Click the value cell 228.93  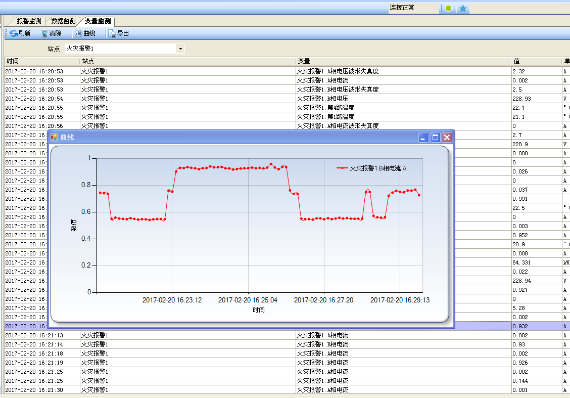pyautogui.click(x=537, y=99)
